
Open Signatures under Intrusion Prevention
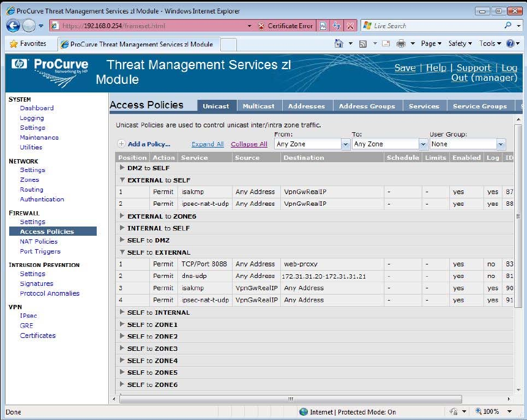pos(36,283)
